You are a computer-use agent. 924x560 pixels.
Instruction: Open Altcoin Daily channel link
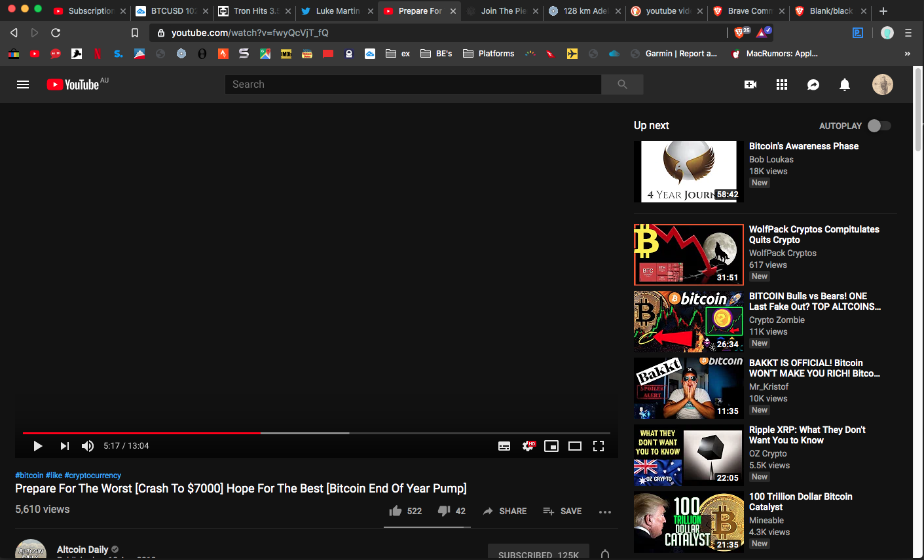83,550
